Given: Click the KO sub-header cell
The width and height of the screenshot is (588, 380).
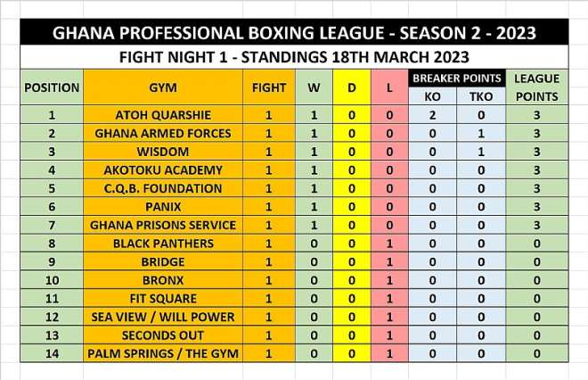Looking at the screenshot, I should pyautogui.click(x=432, y=96).
